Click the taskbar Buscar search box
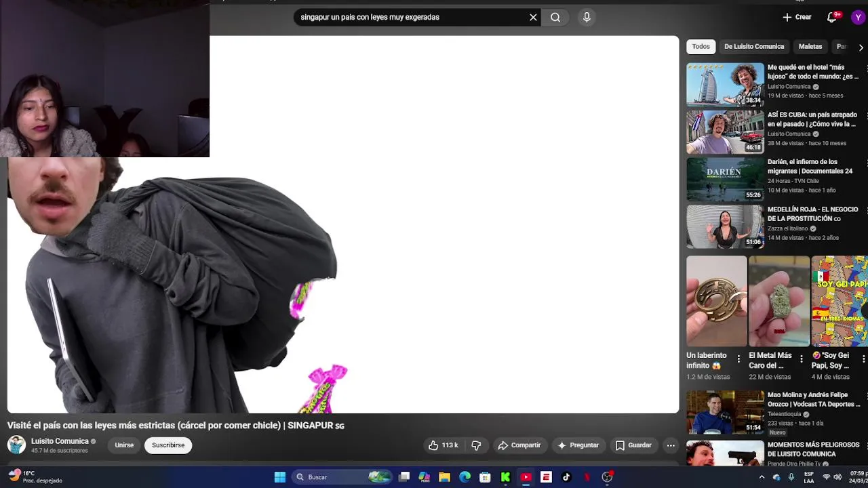The height and width of the screenshot is (488, 868). click(x=342, y=477)
